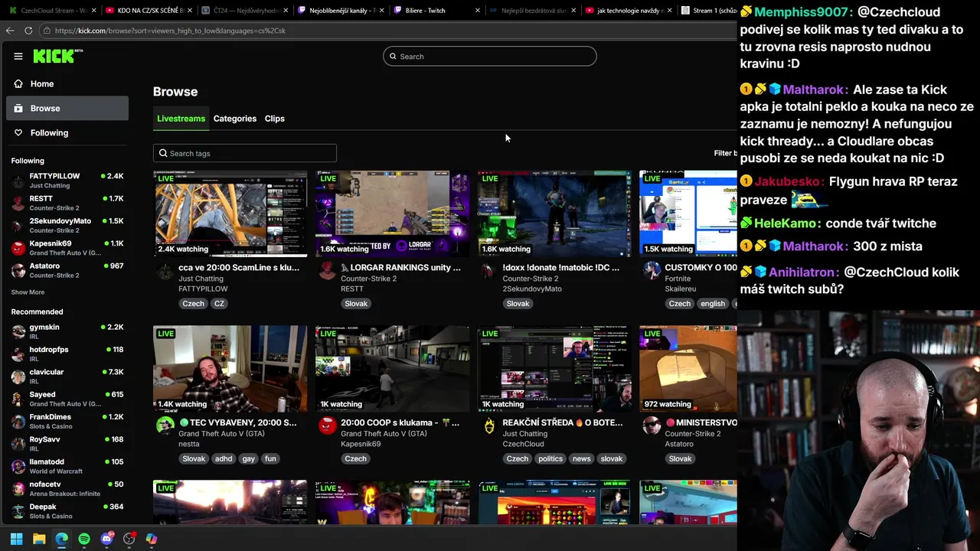Screen dimensions: 980x551
Task: Click RESTT avatar under stream card
Action: click(327, 272)
